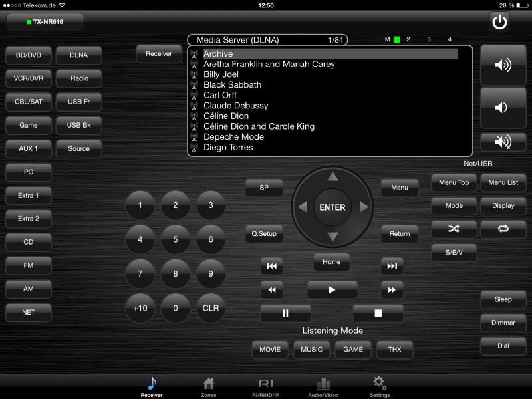
Task: Open the Audio/Video tab
Action: point(323,387)
